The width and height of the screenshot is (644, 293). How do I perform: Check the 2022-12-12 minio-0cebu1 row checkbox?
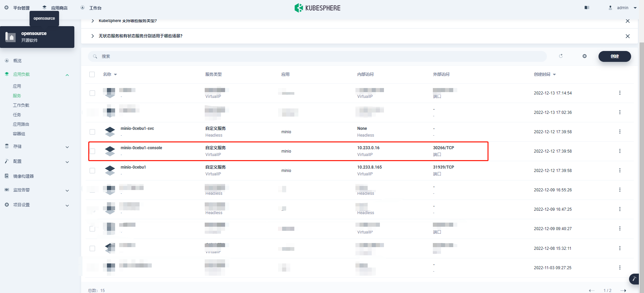pos(92,170)
